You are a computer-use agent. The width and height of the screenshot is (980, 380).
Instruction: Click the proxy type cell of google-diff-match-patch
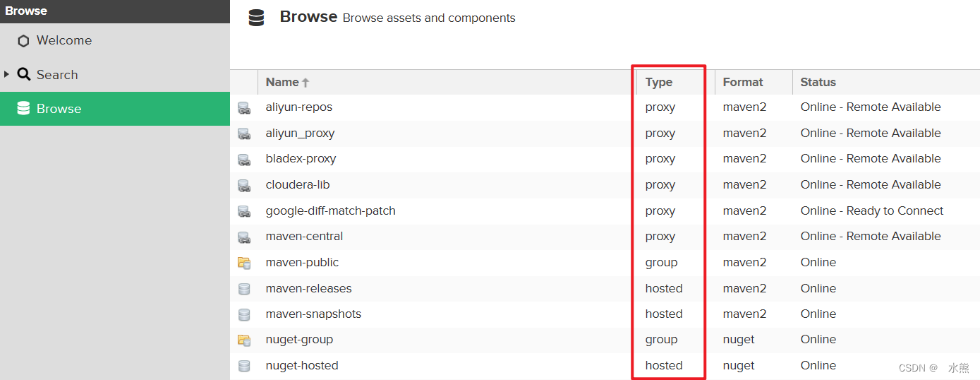pos(660,211)
